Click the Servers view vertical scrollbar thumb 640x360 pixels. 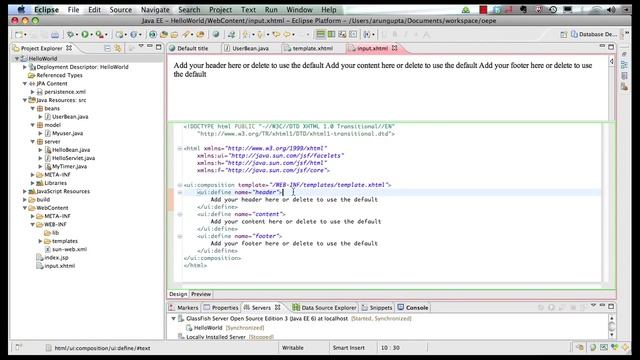pyautogui.click(x=611, y=326)
